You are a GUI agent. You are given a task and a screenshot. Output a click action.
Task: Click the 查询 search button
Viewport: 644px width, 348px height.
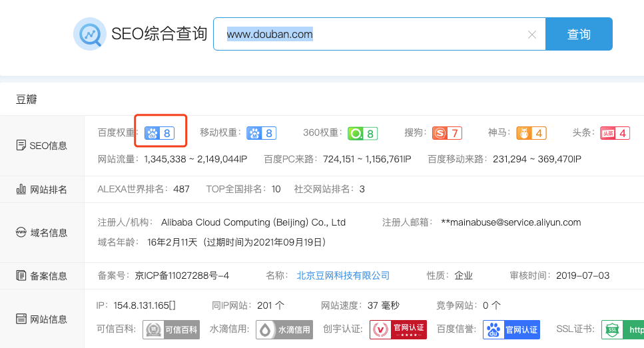pyautogui.click(x=579, y=34)
